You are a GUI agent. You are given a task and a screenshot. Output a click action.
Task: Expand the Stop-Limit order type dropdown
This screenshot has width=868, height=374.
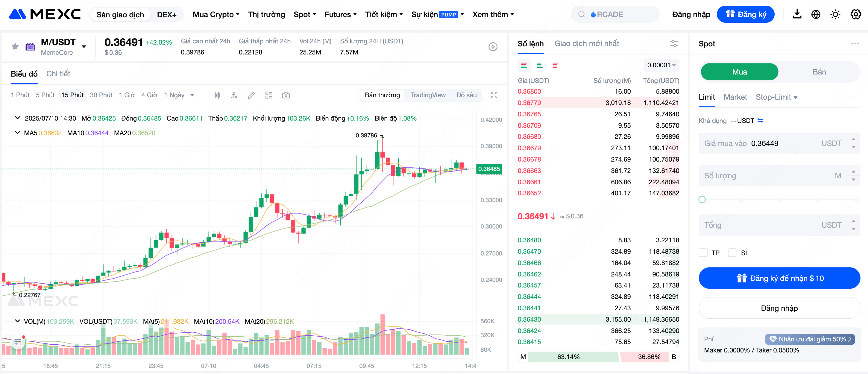[x=776, y=97]
